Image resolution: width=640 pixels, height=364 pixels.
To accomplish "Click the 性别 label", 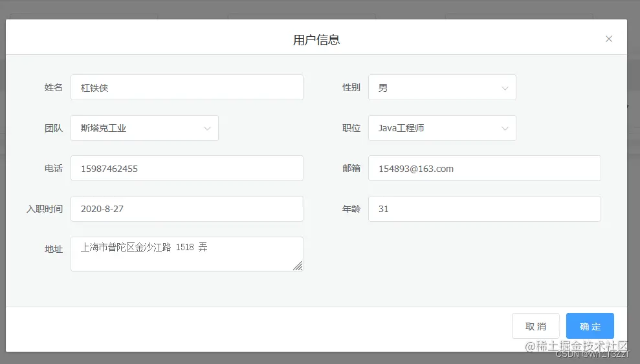I will (351, 87).
